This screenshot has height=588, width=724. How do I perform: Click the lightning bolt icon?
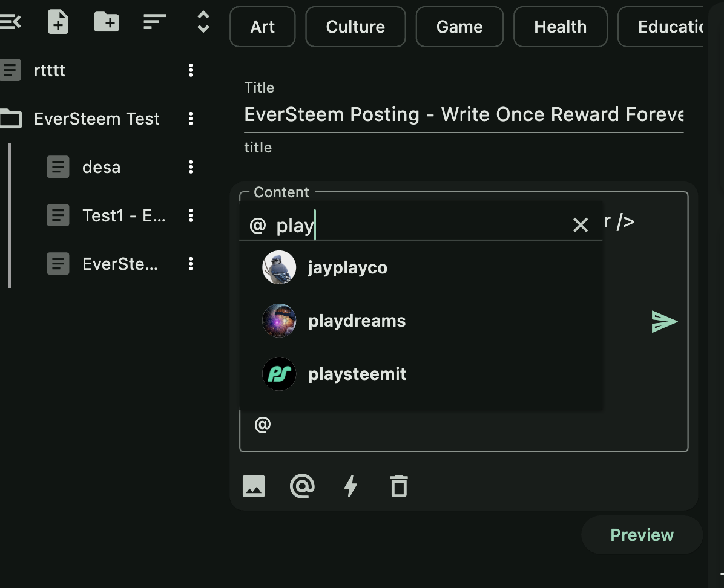coord(351,486)
